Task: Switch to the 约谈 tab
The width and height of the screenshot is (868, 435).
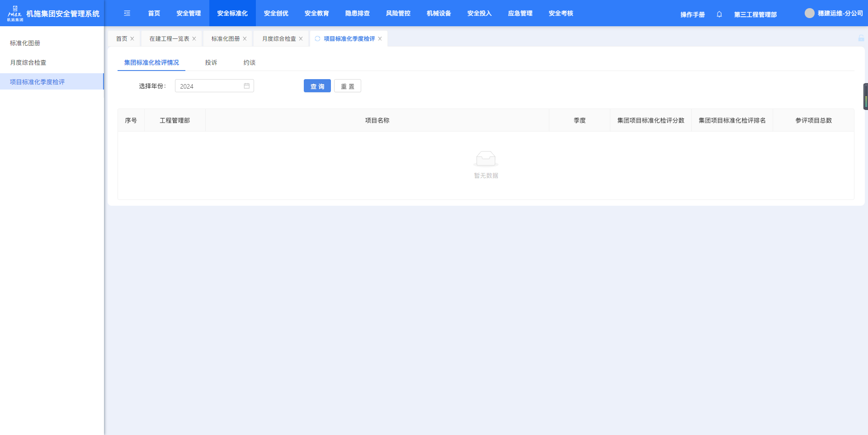Action: coord(250,62)
